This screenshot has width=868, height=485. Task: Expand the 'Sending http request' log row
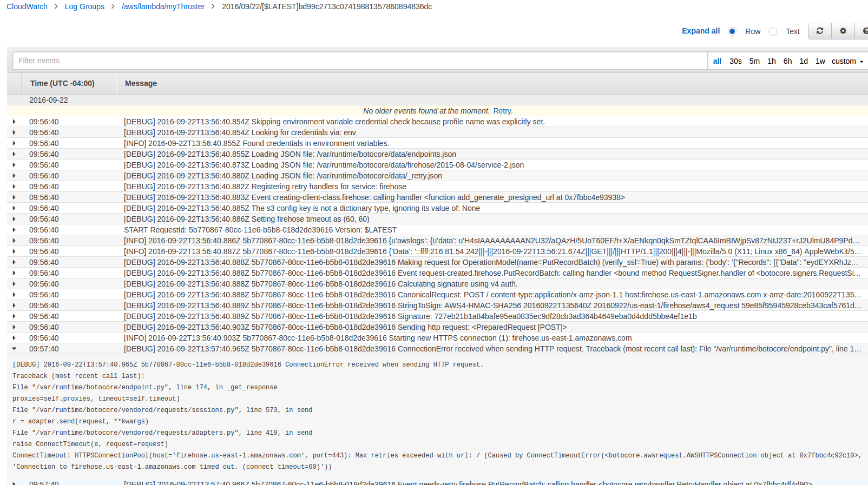click(x=14, y=327)
